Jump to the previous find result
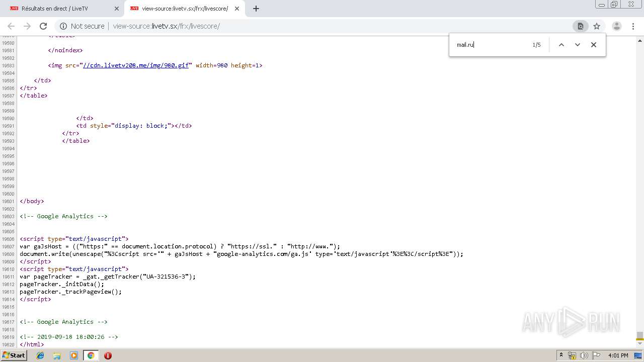644x362 pixels. point(561,45)
